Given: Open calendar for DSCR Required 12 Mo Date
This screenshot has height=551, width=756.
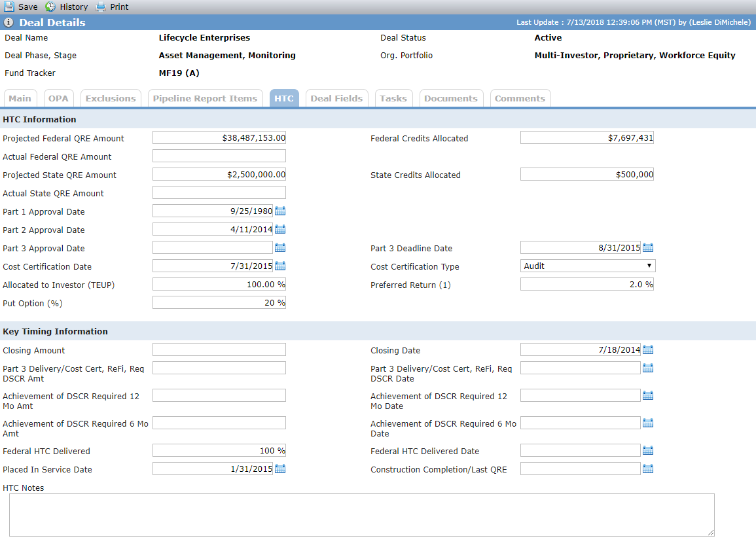Looking at the screenshot, I should pyautogui.click(x=648, y=395).
